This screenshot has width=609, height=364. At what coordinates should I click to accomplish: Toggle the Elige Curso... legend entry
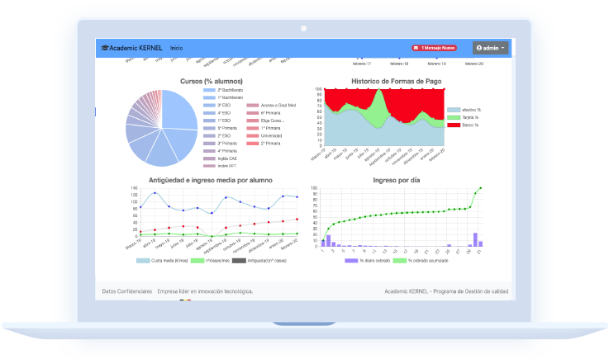point(264,121)
